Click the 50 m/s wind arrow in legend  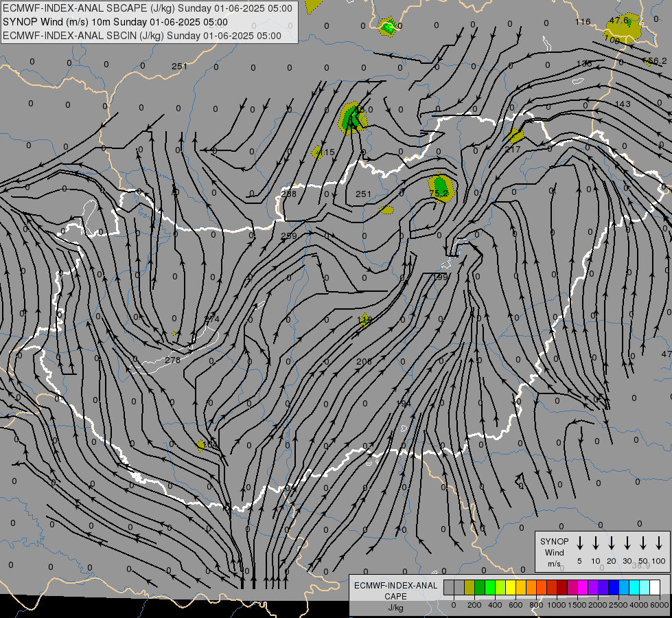tap(643, 543)
